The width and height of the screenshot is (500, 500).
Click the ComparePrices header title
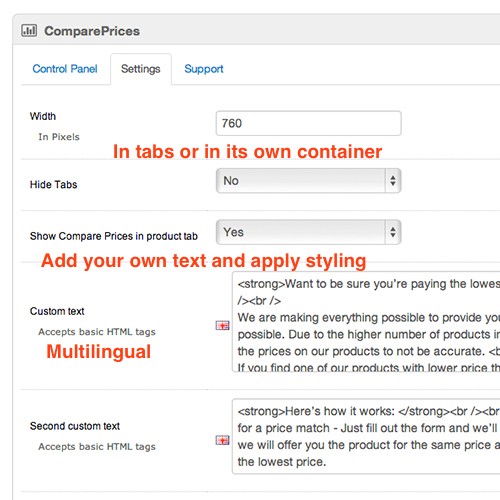tap(92, 31)
